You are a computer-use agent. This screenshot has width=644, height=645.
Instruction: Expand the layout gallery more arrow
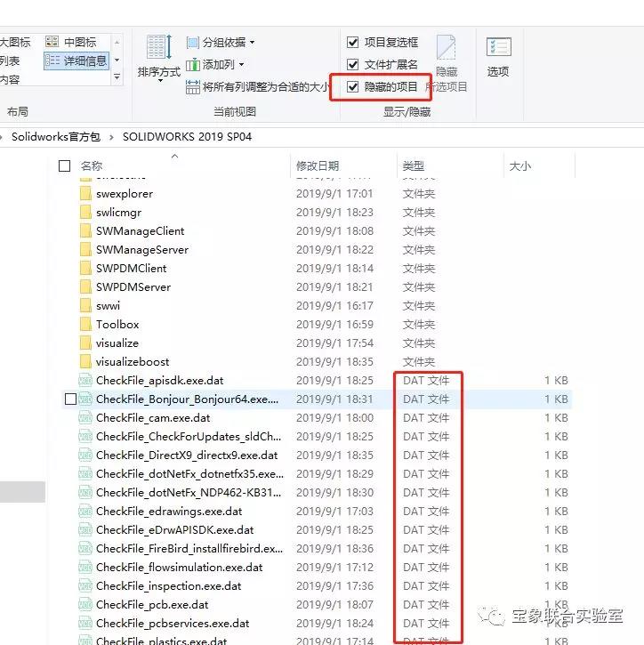[x=117, y=77]
